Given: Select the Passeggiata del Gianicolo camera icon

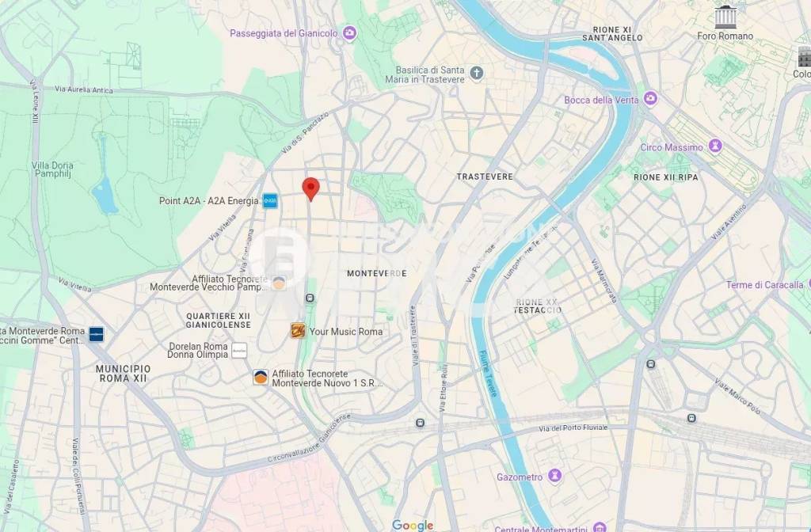Looking at the screenshot, I should pos(349,33).
